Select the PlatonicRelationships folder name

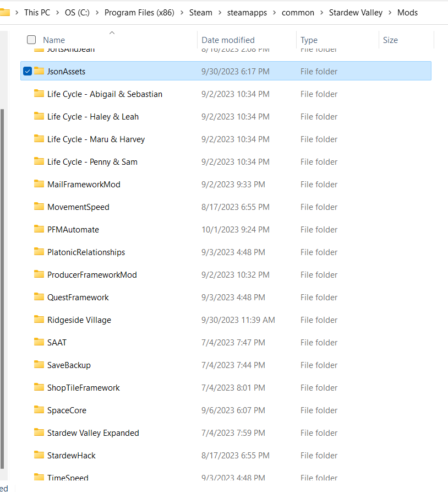86,252
